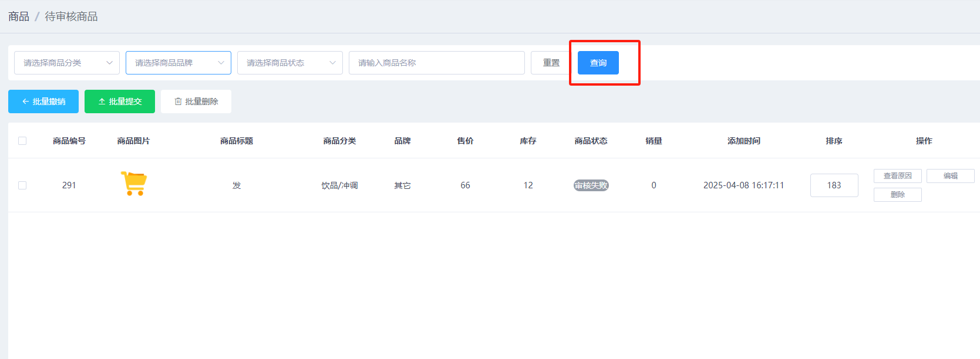Click the 批量撤销 back-arrow button
Viewport: 980px width, 359px height.
click(43, 101)
